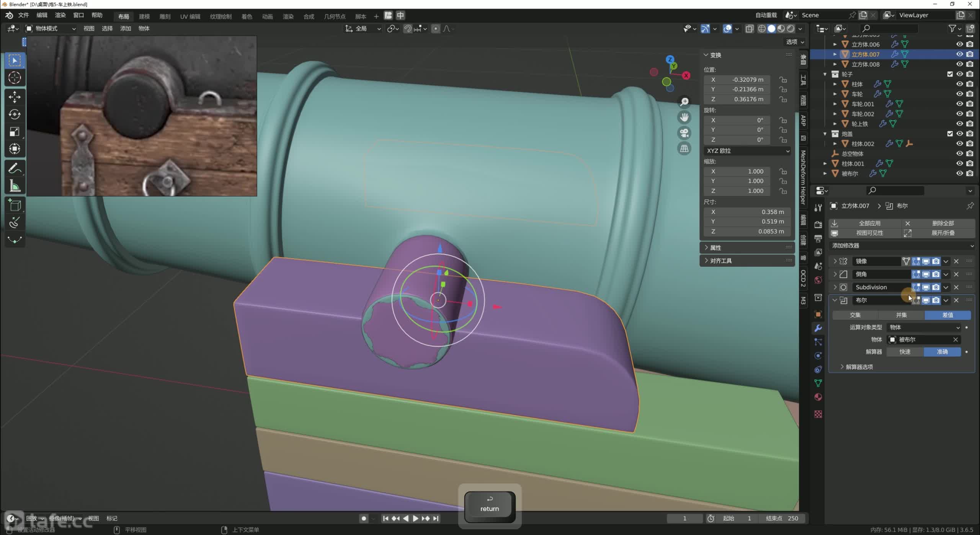Open the viewport 添加 menu

tap(126, 29)
